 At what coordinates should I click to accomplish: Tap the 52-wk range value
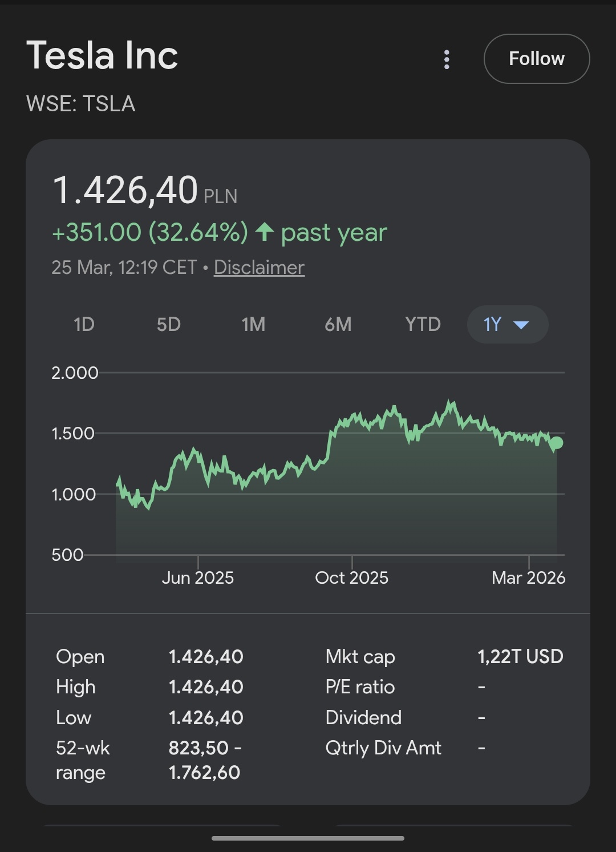point(205,760)
